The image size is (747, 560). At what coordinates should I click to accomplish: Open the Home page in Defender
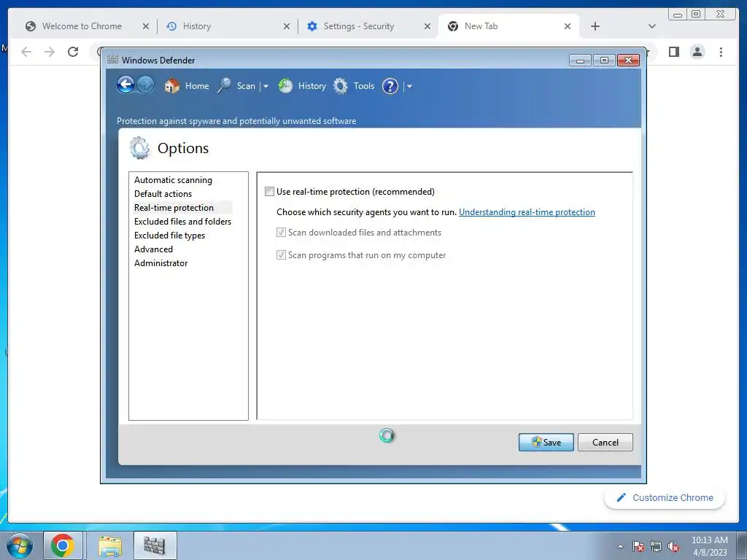187,86
